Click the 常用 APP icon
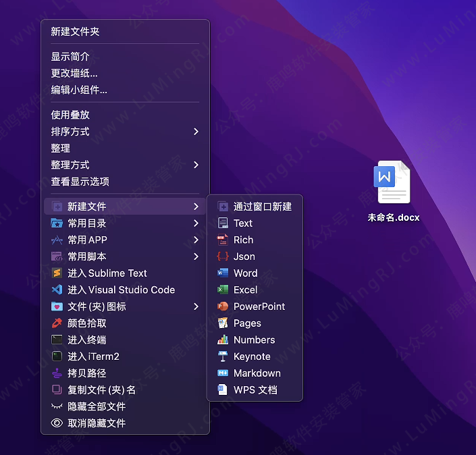The height and width of the screenshot is (455, 476). [57, 240]
